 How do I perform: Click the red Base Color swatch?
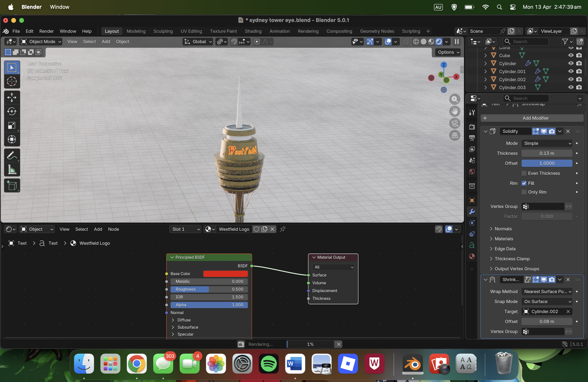click(x=225, y=274)
